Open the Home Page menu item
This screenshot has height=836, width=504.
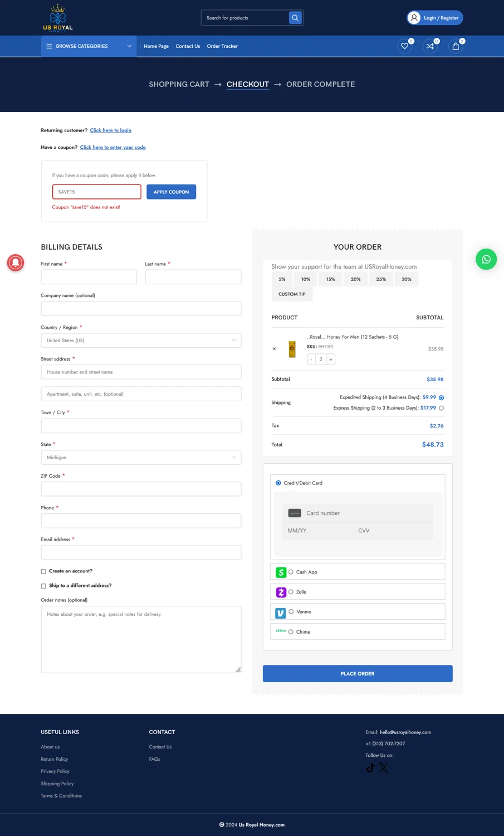156,46
